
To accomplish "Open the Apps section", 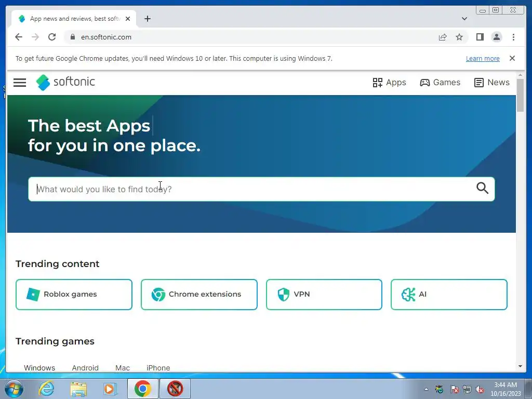I will (x=389, y=83).
